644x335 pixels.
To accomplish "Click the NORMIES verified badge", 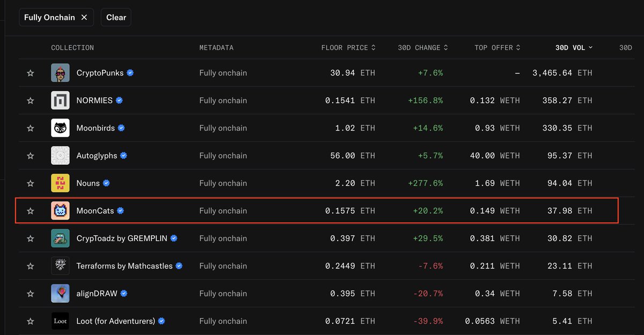I will 120,100.
